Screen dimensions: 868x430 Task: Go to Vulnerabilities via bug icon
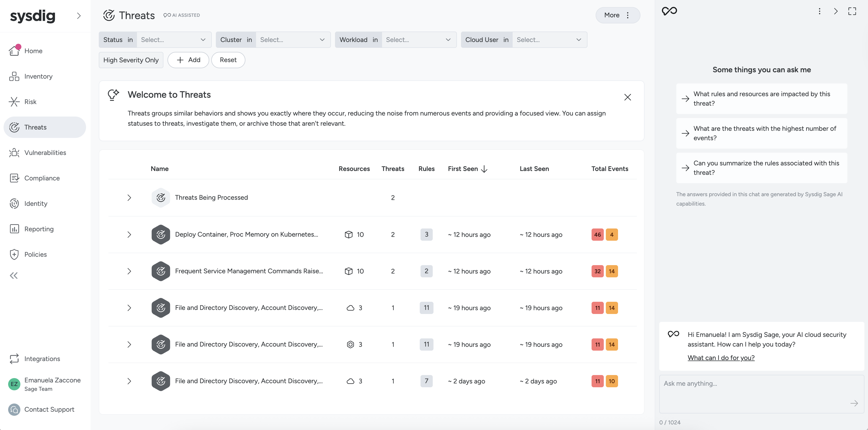(14, 153)
